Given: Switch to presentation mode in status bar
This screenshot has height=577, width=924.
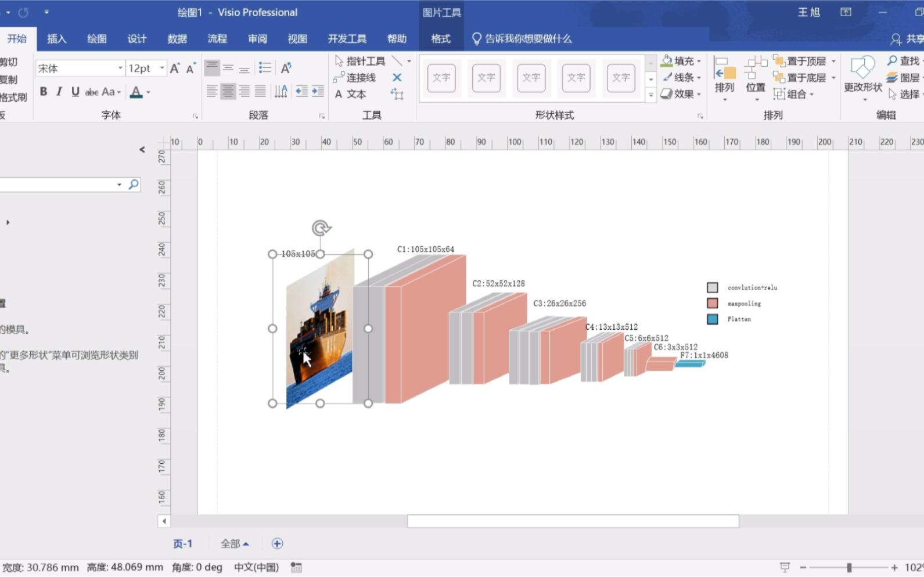Looking at the screenshot, I should [x=785, y=567].
